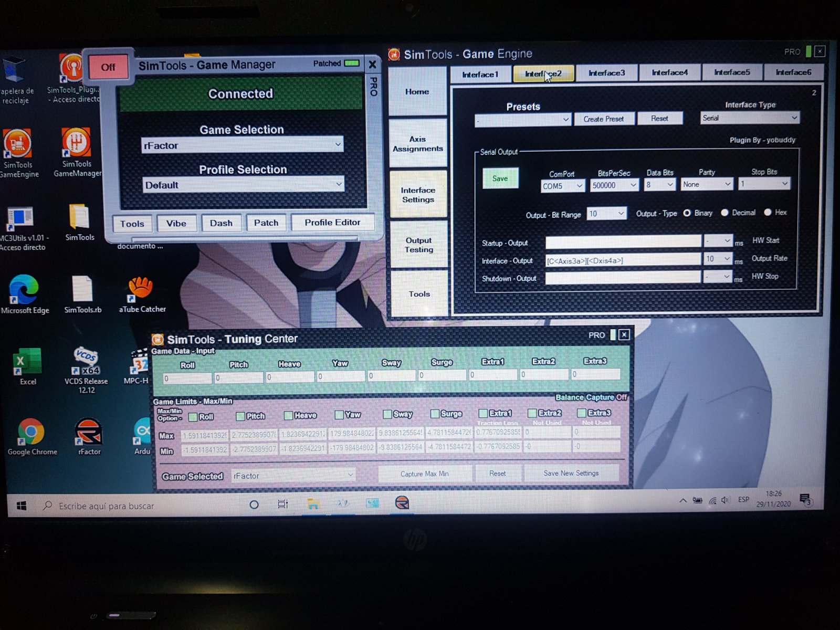Viewport: 840px width, 630px height.
Task: Select the MC3Utils v1.01 shortcut icon
Action: [21, 228]
